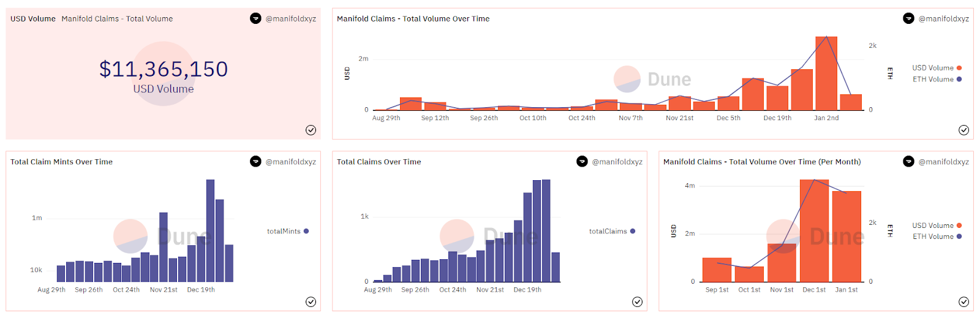980x318 pixels.
Task: Toggle the totalClaims legend series
Action: 608,231
